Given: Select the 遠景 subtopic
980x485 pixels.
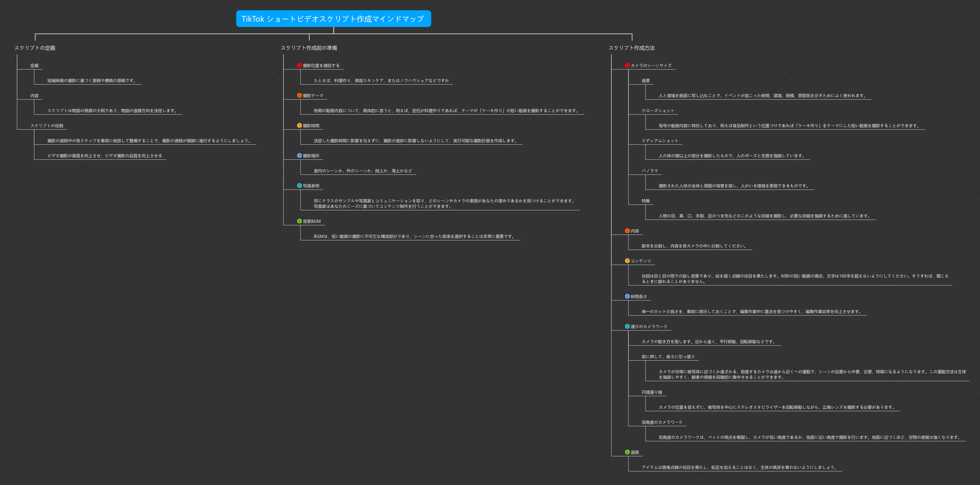Looking at the screenshot, I should (x=646, y=81).
